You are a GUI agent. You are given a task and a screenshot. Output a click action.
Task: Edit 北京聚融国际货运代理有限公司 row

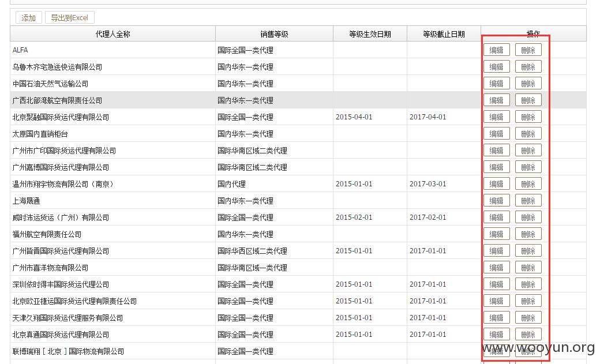tap(496, 117)
